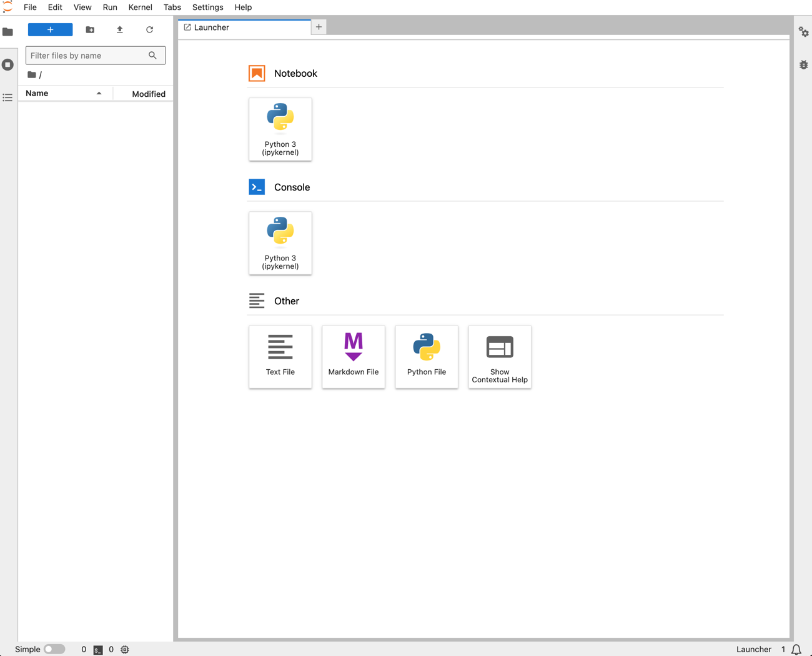The image size is (812, 656).
Task: Open the debugger panel on the right sidebar
Action: 804,64
